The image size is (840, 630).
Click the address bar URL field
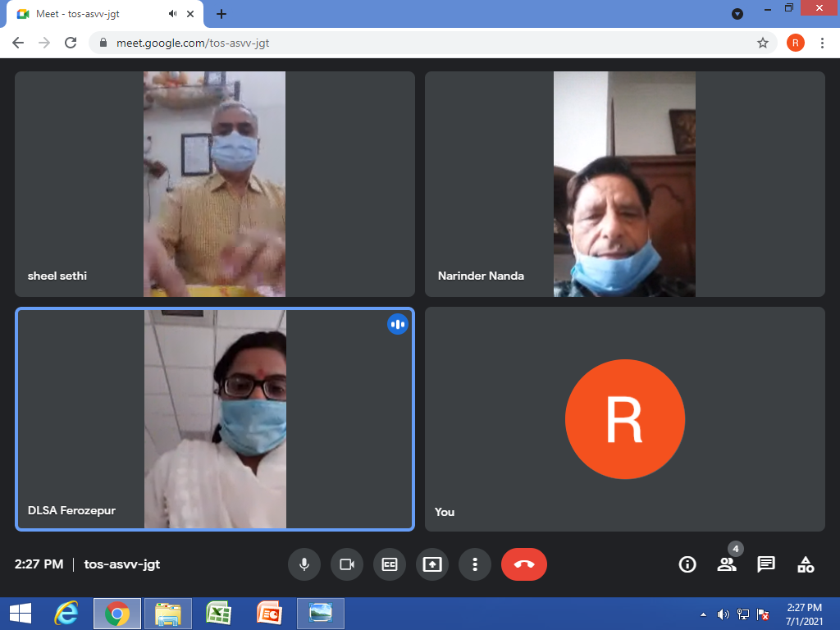(x=410, y=43)
